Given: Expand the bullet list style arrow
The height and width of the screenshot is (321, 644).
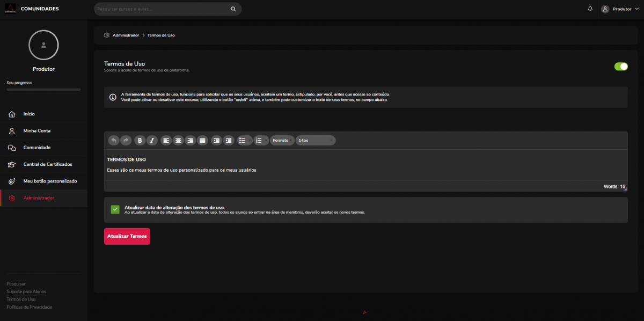Looking at the screenshot, I should pyautogui.click(x=250, y=140).
